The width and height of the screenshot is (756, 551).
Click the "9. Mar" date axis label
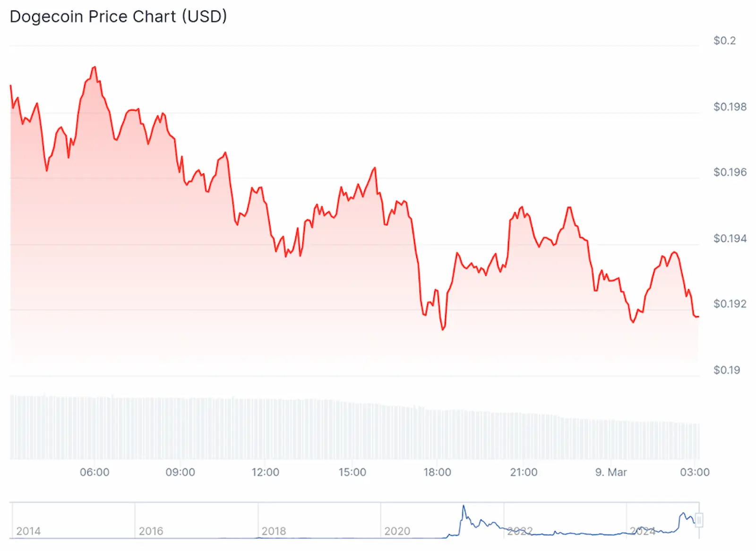click(610, 472)
